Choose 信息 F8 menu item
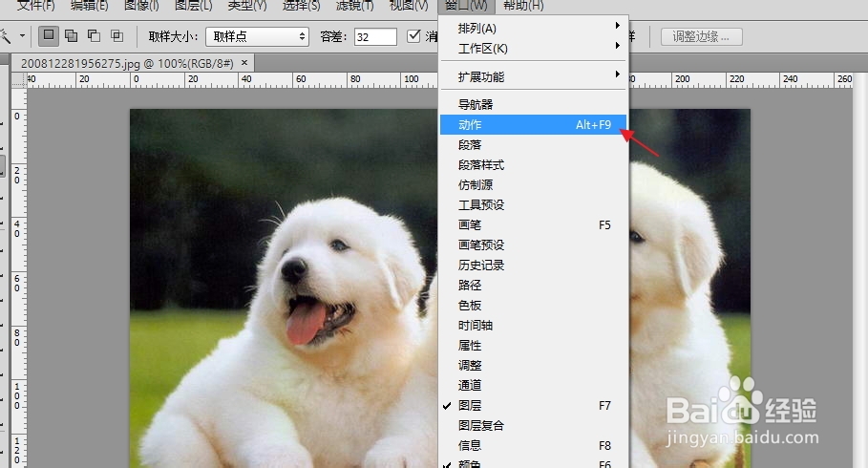Image resolution: width=868 pixels, height=468 pixels. [x=533, y=445]
